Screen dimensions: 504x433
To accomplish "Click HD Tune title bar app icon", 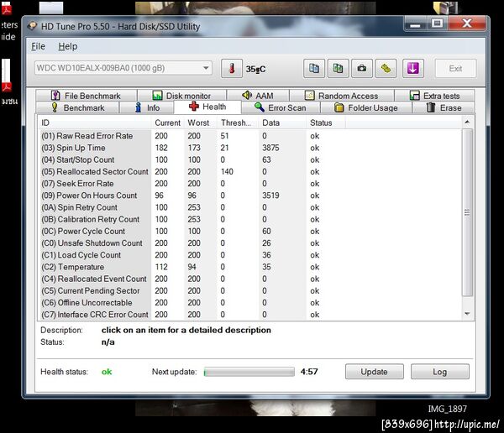I will (33, 26).
